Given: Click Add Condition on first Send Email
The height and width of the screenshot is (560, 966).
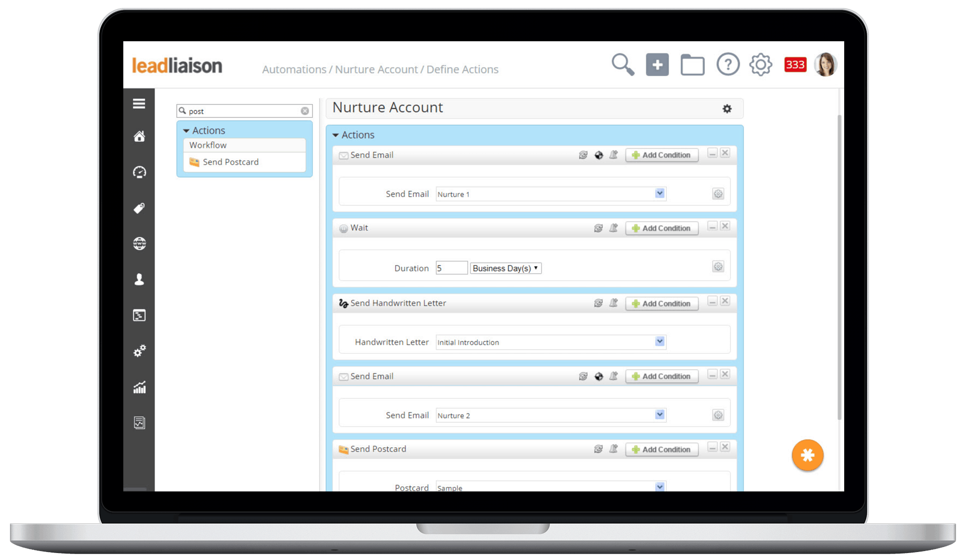Looking at the screenshot, I should 662,155.
